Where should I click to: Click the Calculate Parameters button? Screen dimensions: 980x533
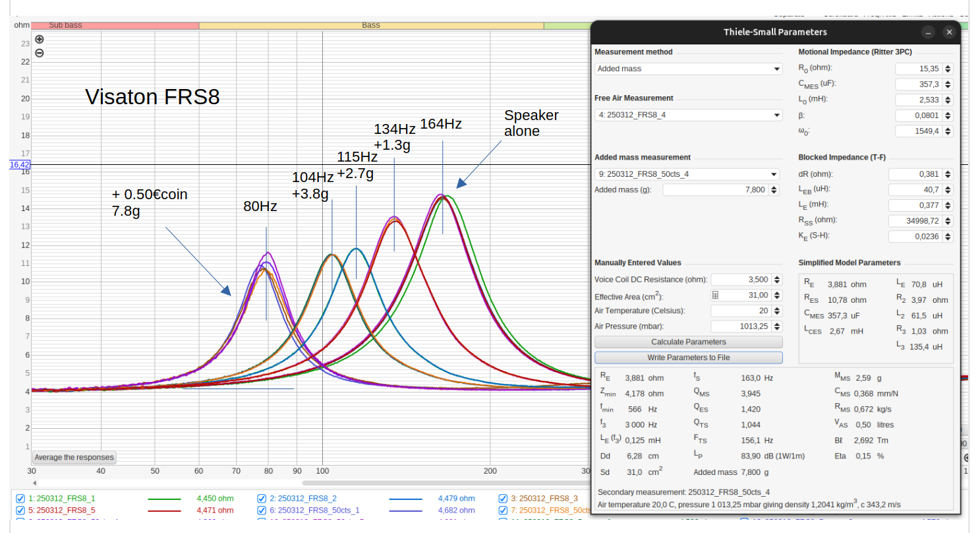[688, 342]
